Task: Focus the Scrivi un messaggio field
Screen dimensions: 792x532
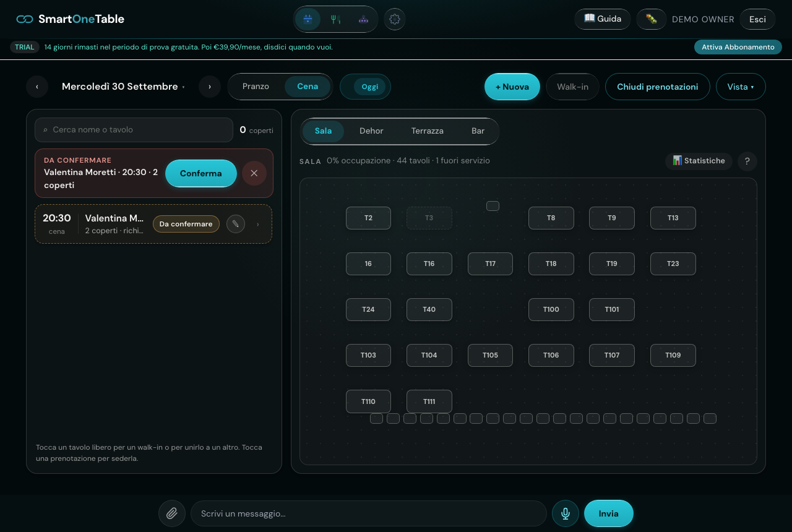Action: pos(369,513)
